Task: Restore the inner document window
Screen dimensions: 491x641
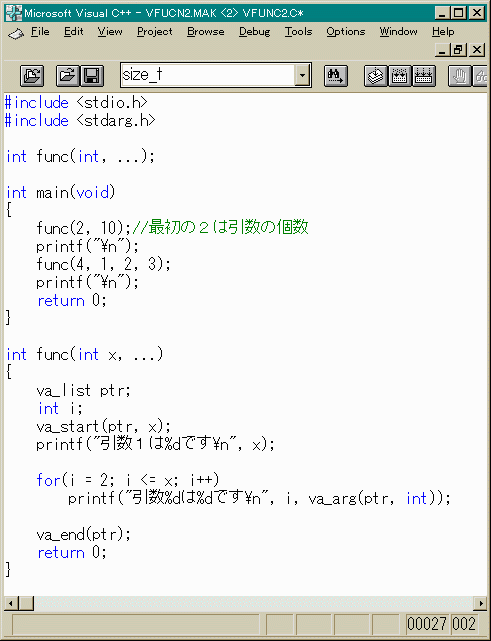Action: click(x=459, y=50)
